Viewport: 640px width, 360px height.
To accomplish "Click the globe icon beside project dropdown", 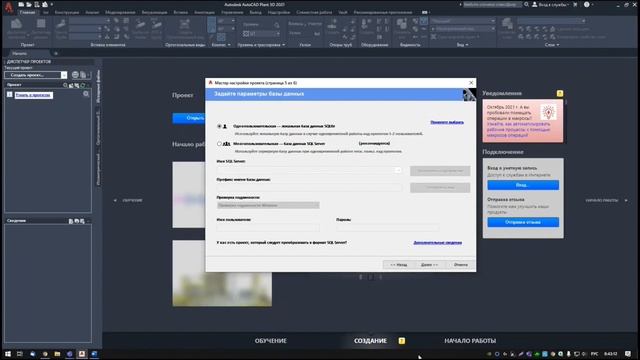I will click(75, 75).
